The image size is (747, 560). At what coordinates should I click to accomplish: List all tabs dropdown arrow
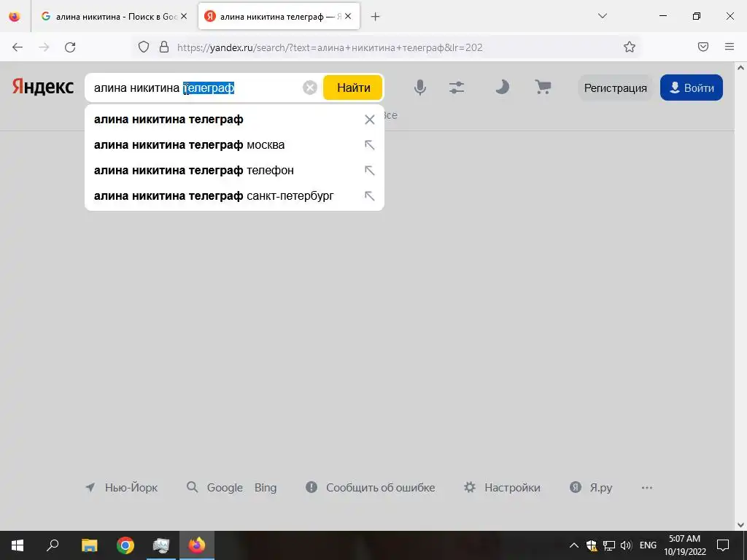tap(602, 16)
